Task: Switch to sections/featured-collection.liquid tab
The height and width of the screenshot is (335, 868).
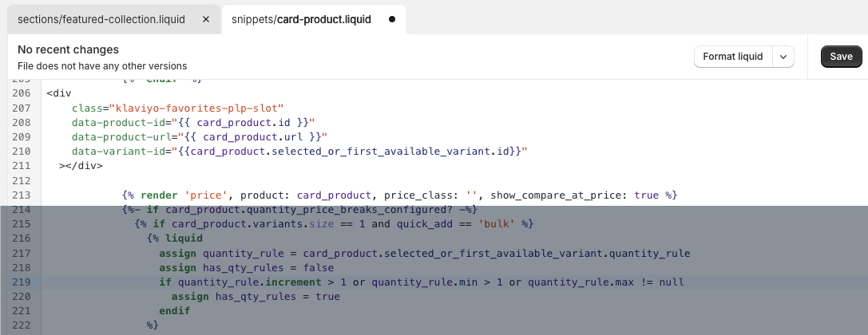Action: pos(101,19)
